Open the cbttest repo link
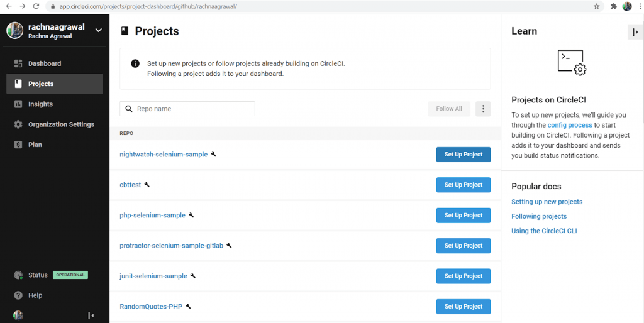Image resolution: width=644 pixels, height=323 pixels. point(130,185)
